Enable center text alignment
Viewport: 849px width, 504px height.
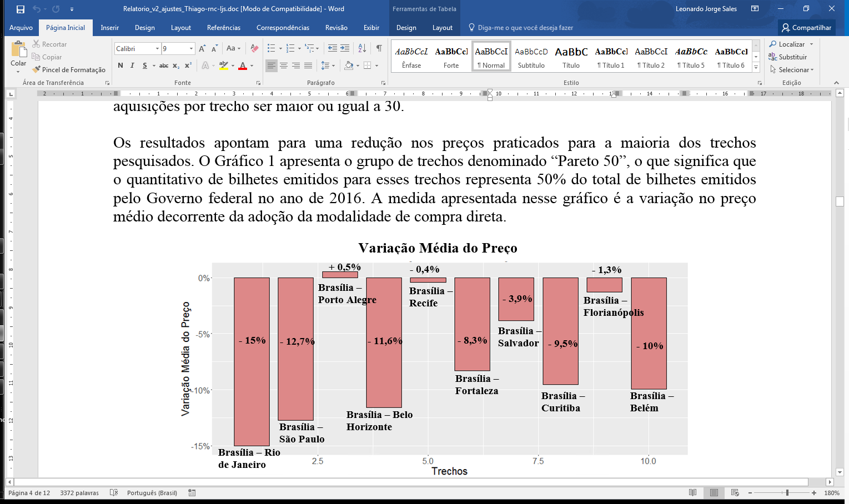pyautogui.click(x=283, y=65)
